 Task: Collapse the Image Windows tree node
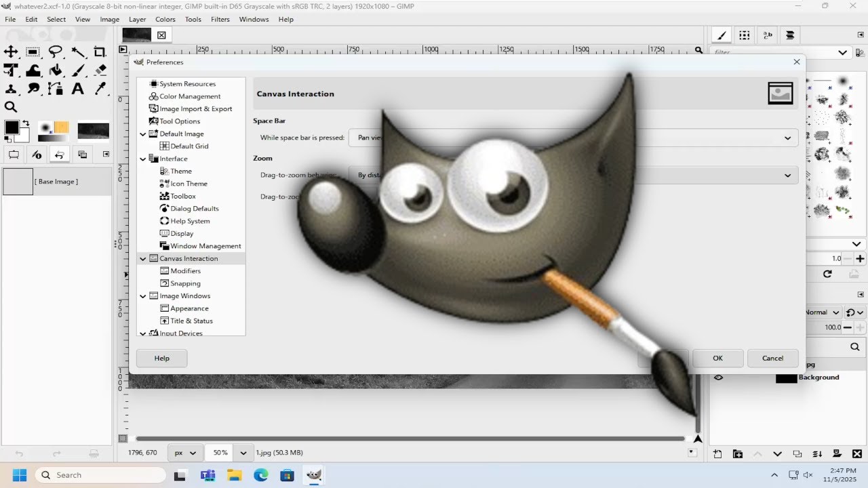tap(142, 296)
